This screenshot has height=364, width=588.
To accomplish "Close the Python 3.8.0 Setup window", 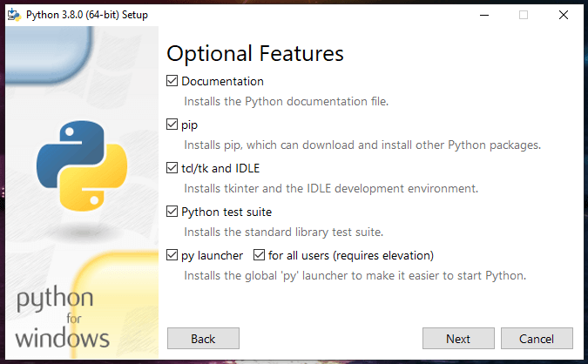I will pyautogui.click(x=564, y=15).
